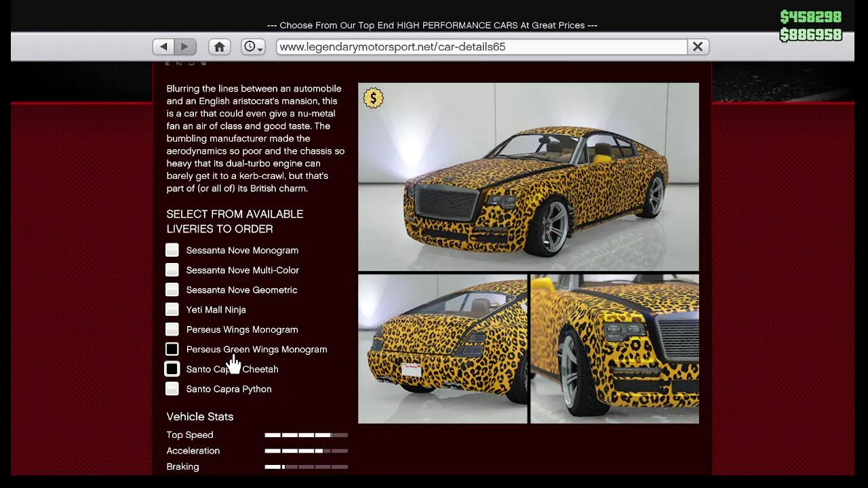Check the Santo Capra Python livery box
This screenshot has width=868, height=488.
(x=172, y=389)
